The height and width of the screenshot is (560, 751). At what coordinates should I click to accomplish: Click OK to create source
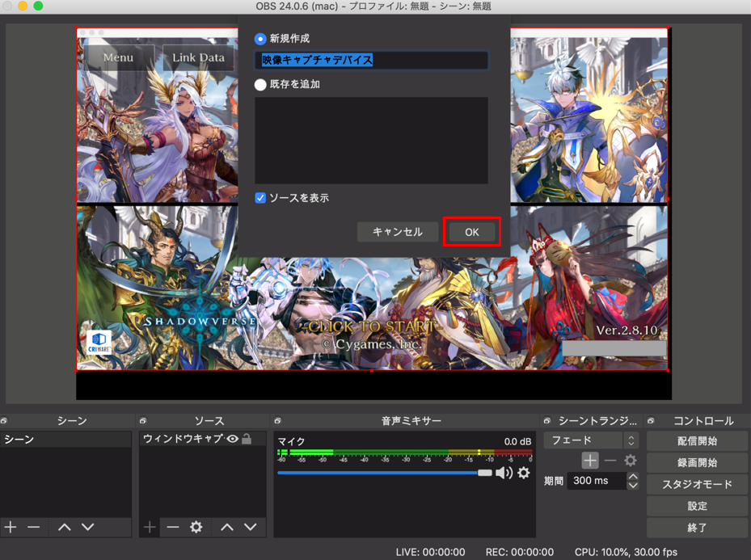click(472, 232)
